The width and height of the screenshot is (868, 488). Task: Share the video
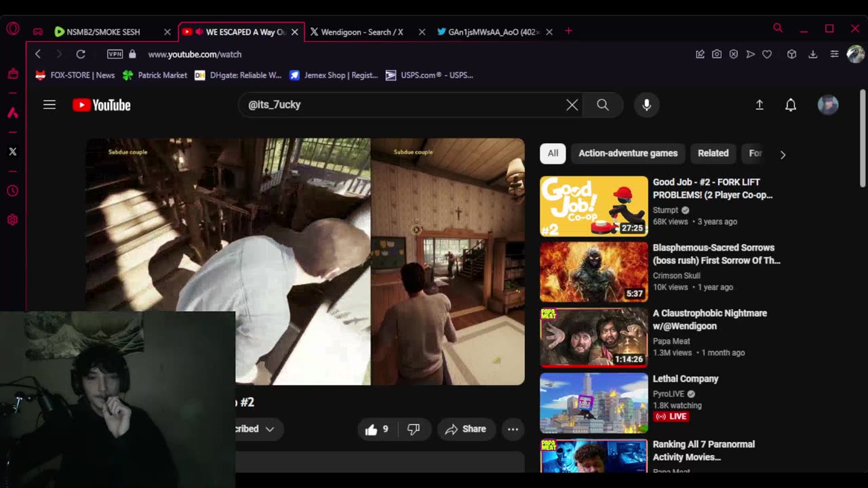pos(465,429)
